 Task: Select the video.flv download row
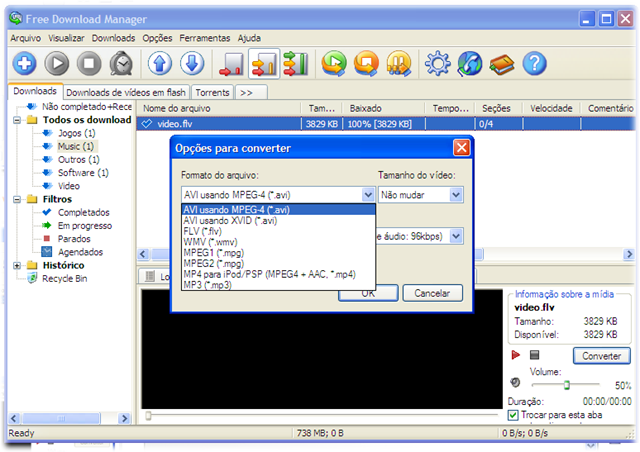[x=386, y=124]
